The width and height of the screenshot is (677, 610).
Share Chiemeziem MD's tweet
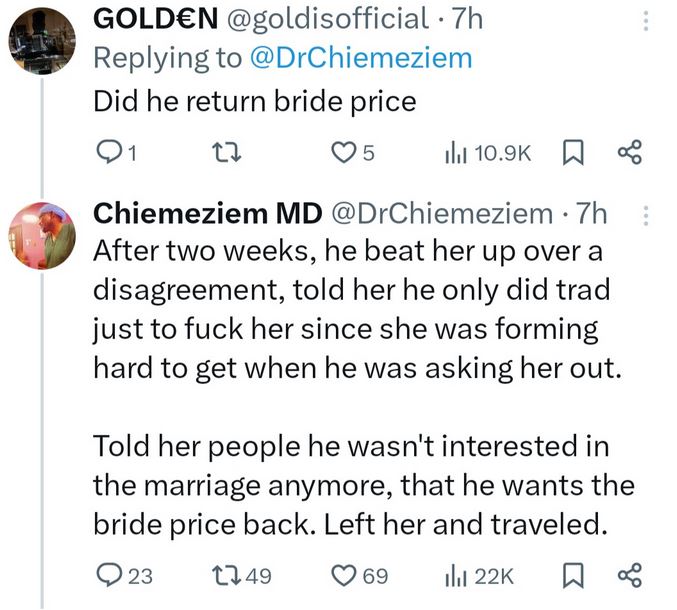pyautogui.click(x=629, y=576)
